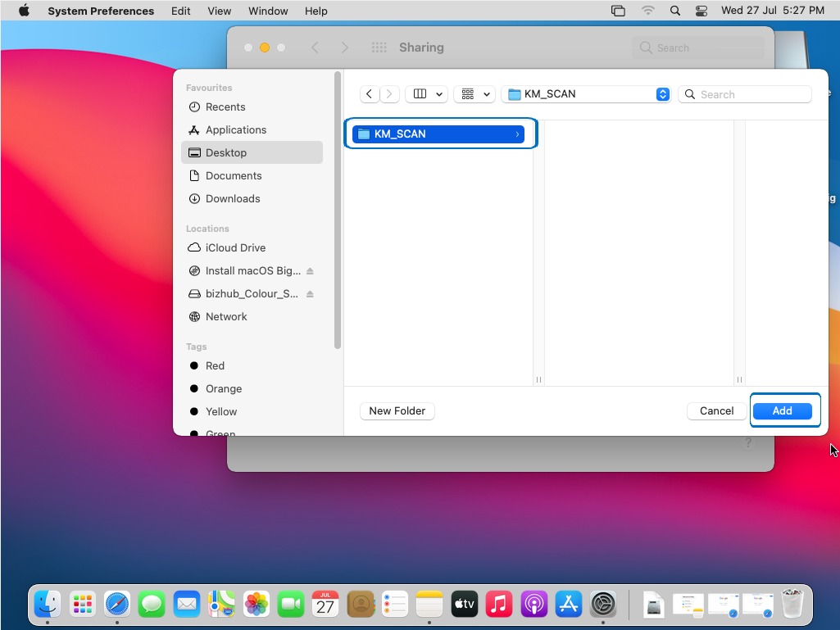
Task: Select Documents in the sidebar
Action: click(234, 175)
